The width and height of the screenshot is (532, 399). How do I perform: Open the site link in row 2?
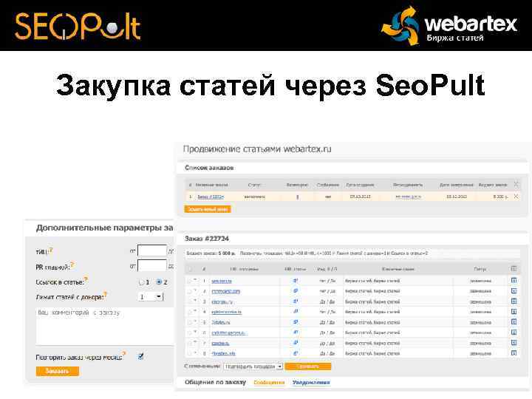pyautogui.click(x=225, y=291)
